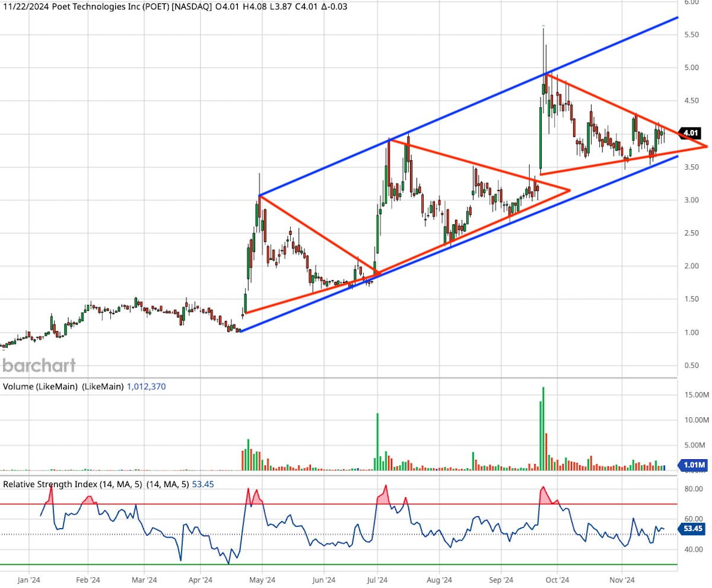Click the barchart watermark logo
The width and height of the screenshot is (712, 588).
[x=39, y=364]
